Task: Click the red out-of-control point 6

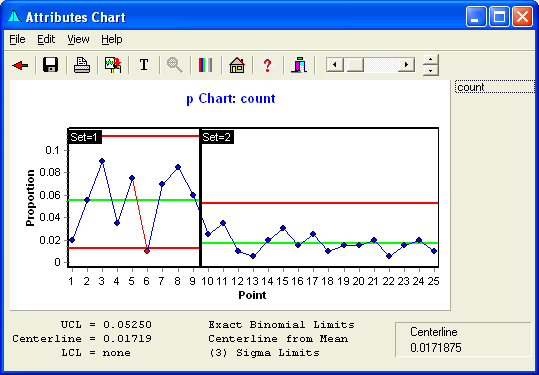Action: tap(147, 251)
